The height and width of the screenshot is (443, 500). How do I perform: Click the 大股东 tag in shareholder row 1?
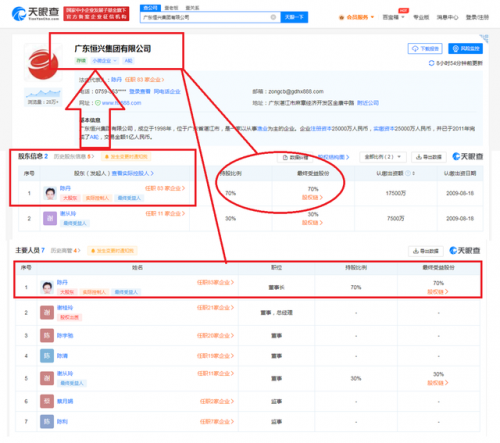pos(70,198)
